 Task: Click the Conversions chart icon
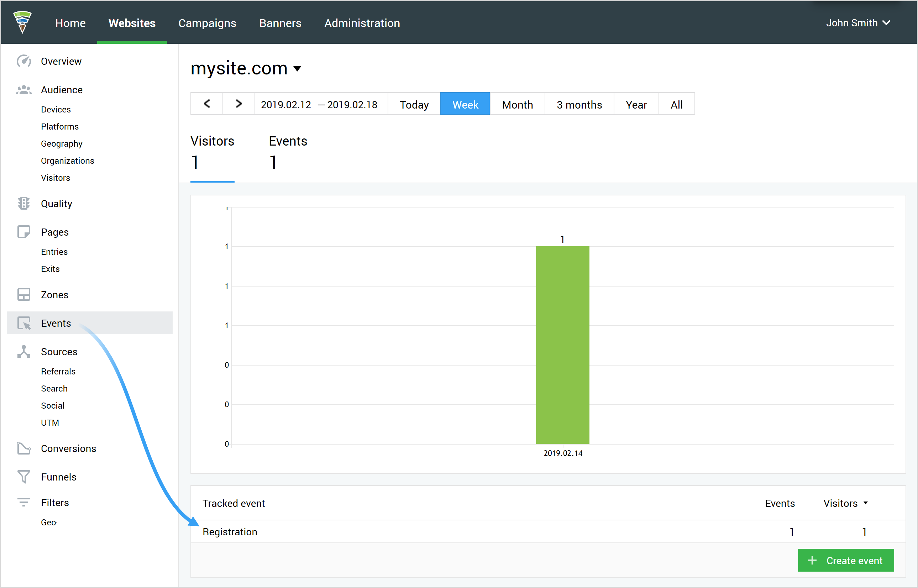24,448
